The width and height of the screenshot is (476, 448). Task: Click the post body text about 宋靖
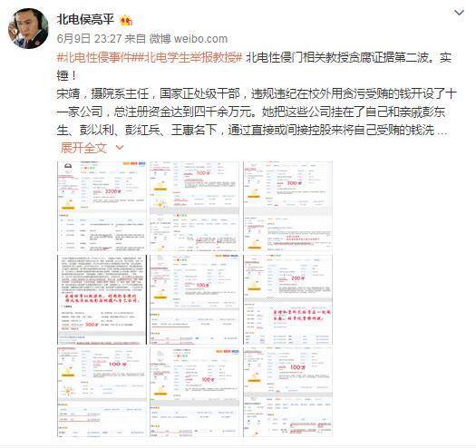[x=257, y=112]
